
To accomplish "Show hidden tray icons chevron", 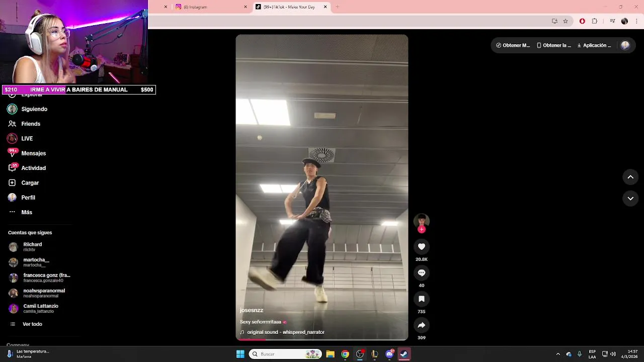I will pyautogui.click(x=558, y=354).
